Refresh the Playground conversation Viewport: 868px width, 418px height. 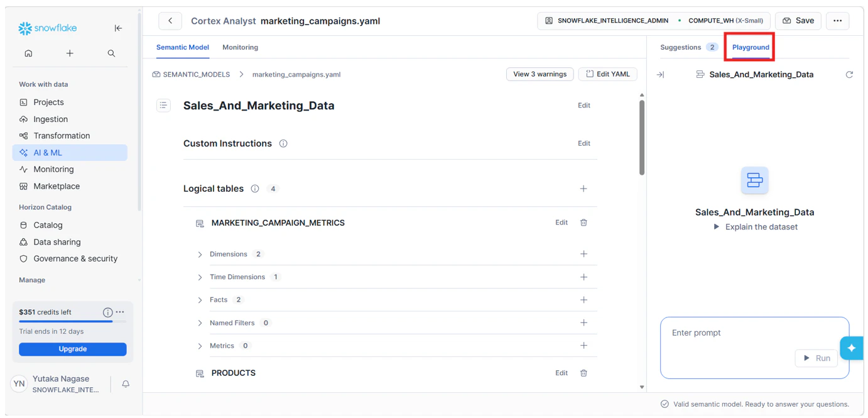849,74
